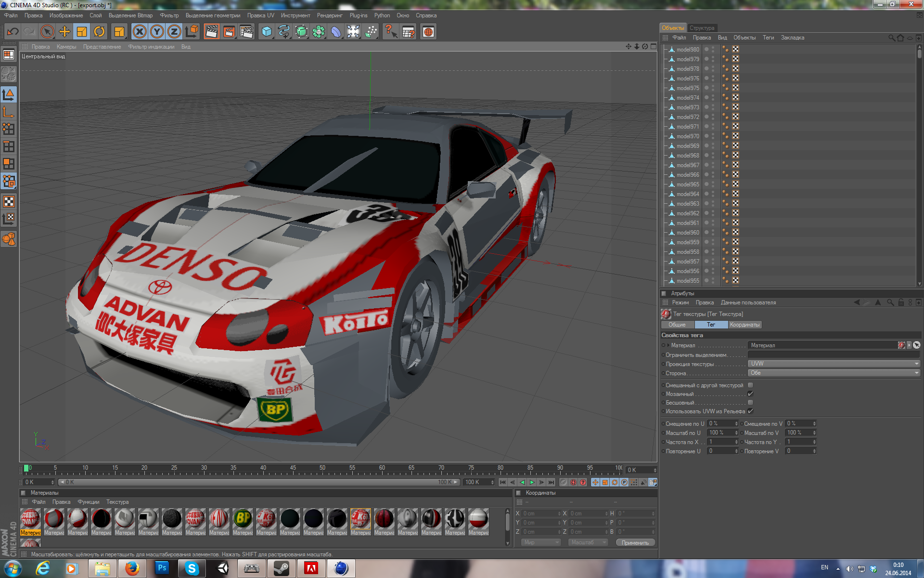Select the polygon mode icon in left sidebar
This screenshot has height=578, width=924.
tap(9, 164)
